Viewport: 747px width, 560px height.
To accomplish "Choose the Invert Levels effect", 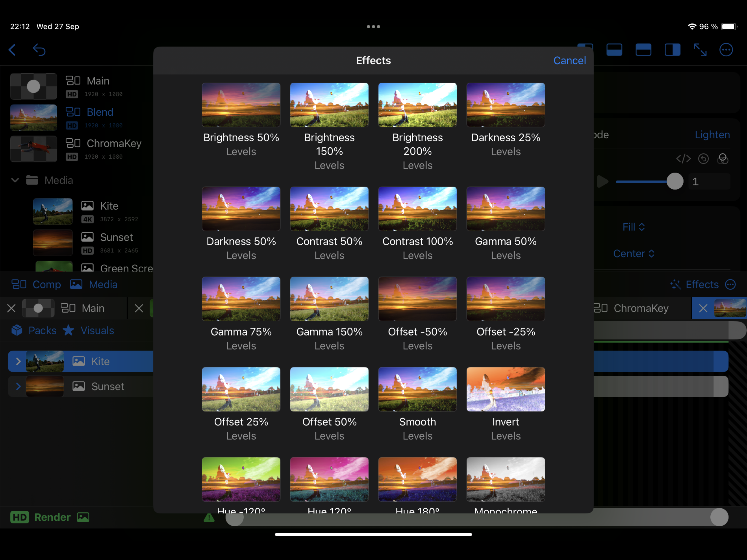I will pyautogui.click(x=506, y=389).
